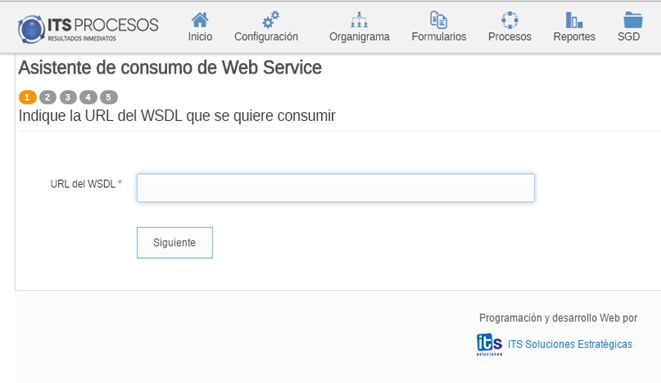Click wizard step 2 indicator
Screen dimensions: 661x383
(48, 97)
